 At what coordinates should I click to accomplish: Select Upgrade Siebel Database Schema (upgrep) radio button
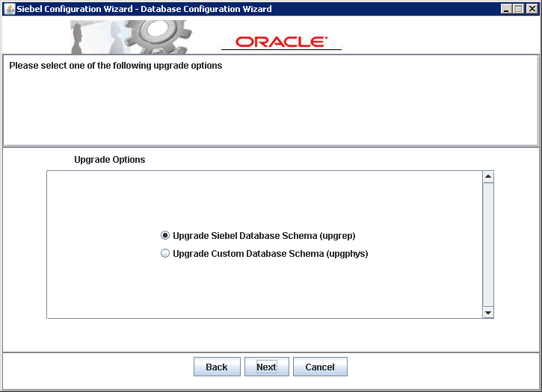tap(165, 235)
